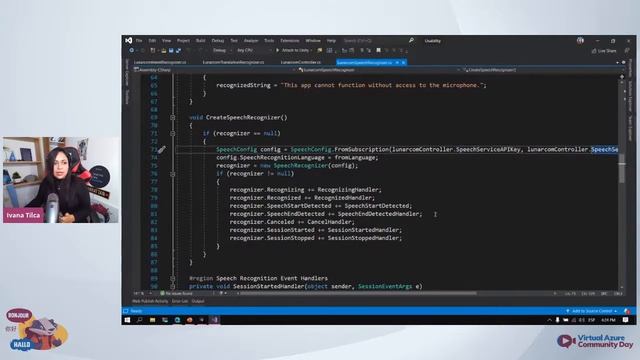
Task: Collapse the if (recognizer != null) block
Action: pyautogui.click(x=173, y=174)
